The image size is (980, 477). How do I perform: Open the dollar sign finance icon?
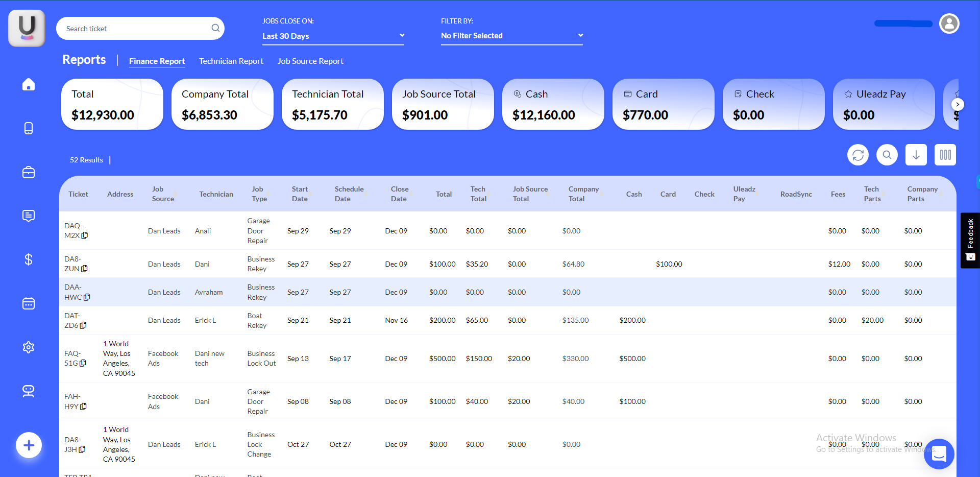coord(29,259)
